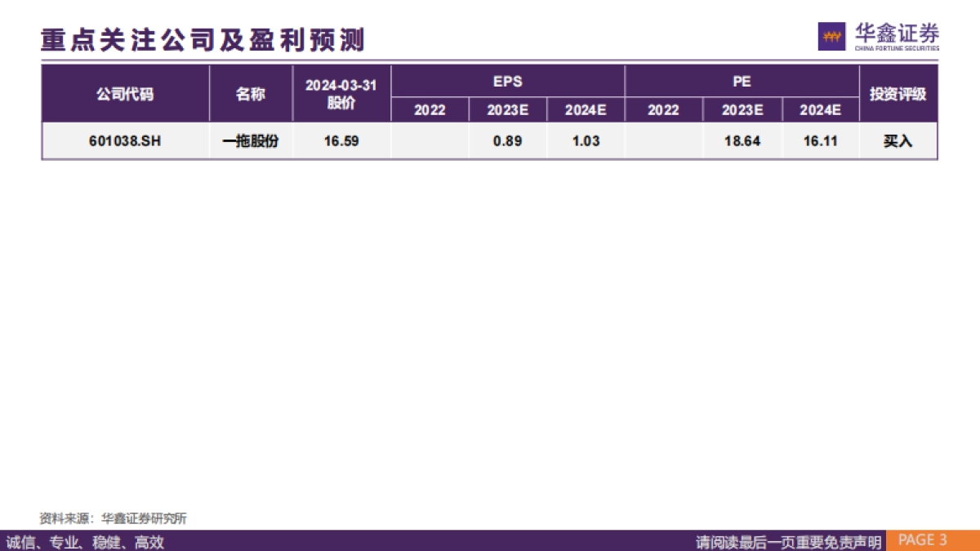Open 请阅读最后一页重要免责声明 disclaimer link

point(790,540)
